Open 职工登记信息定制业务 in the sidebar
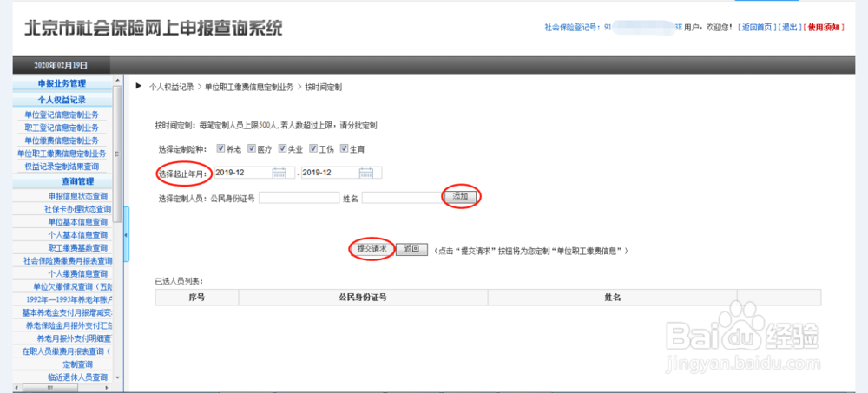Screen dimensions: 868x393 coord(62,128)
